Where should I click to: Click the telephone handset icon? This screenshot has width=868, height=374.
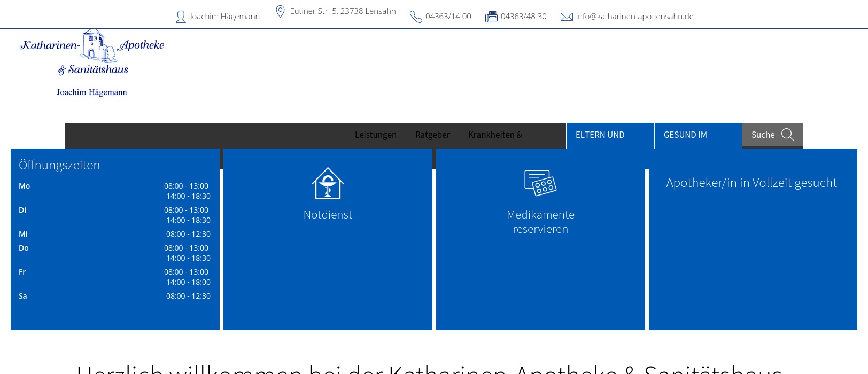coord(416,17)
